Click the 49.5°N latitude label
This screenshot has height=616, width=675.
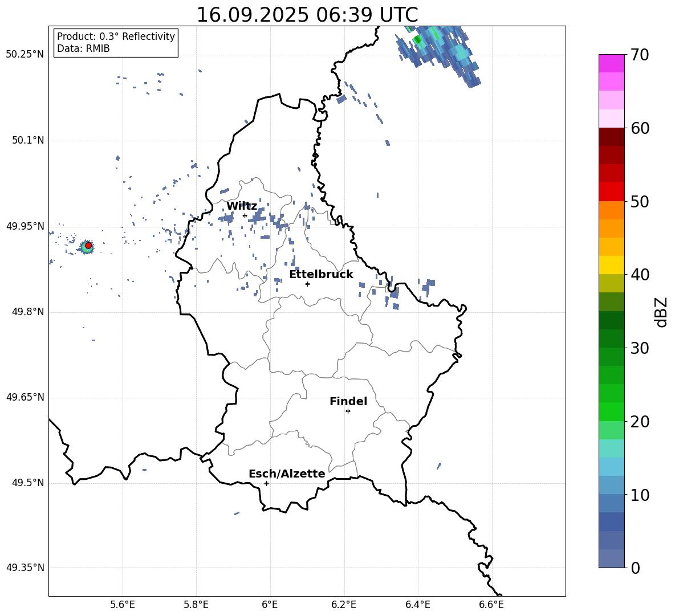pos(28,483)
